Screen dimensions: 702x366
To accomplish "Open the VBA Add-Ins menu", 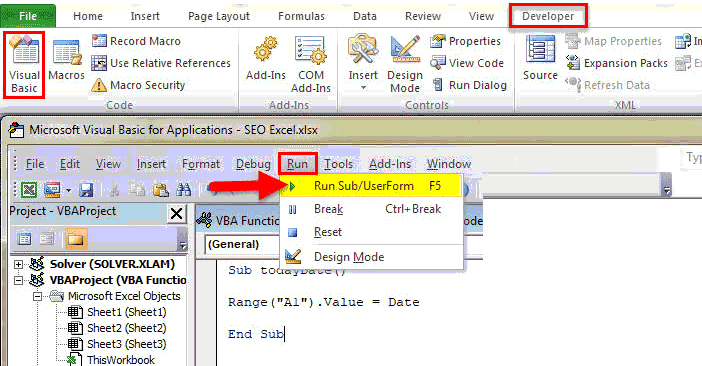I will click(390, 164).
